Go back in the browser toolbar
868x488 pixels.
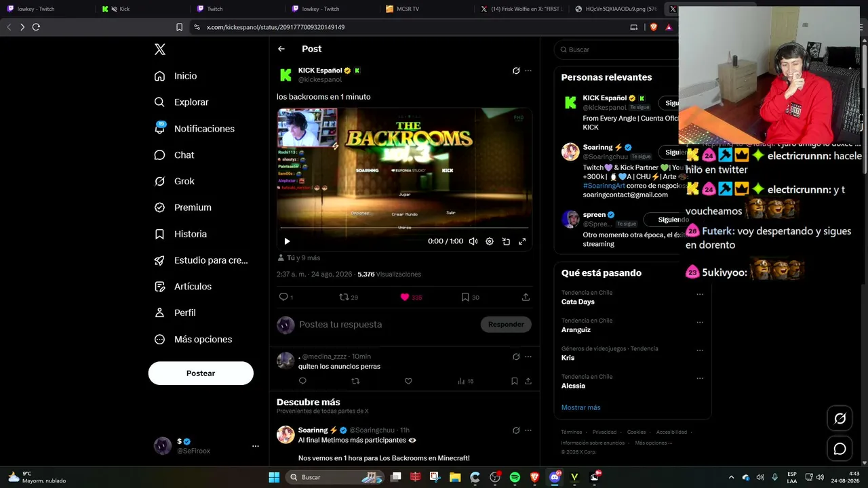9,27
